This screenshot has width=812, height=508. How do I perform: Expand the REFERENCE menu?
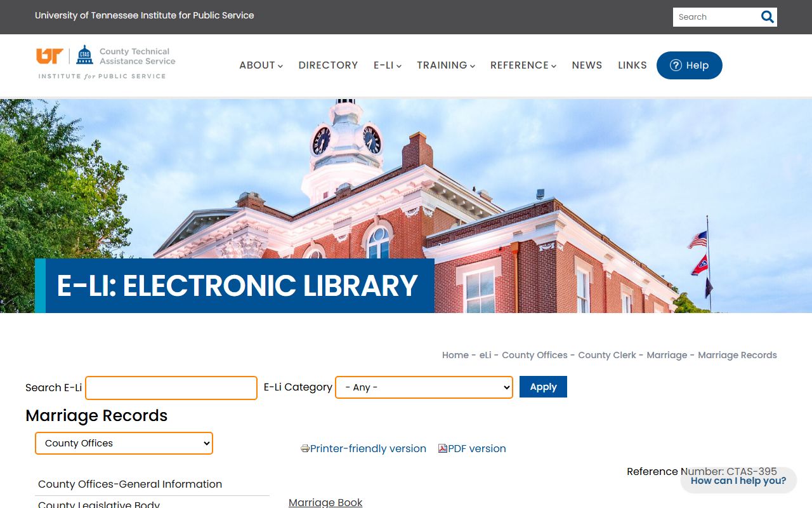click(x=523, y=65)
